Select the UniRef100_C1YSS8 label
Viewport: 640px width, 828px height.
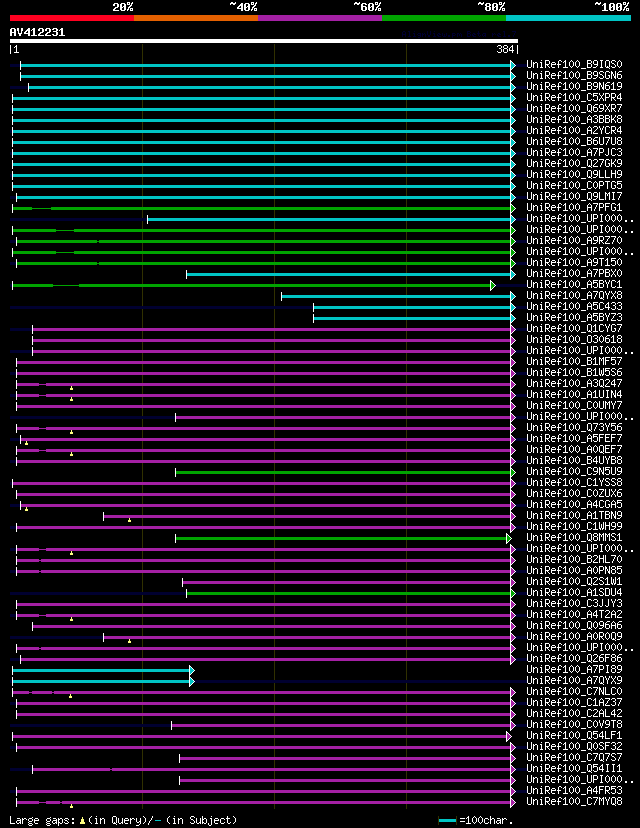574,483
